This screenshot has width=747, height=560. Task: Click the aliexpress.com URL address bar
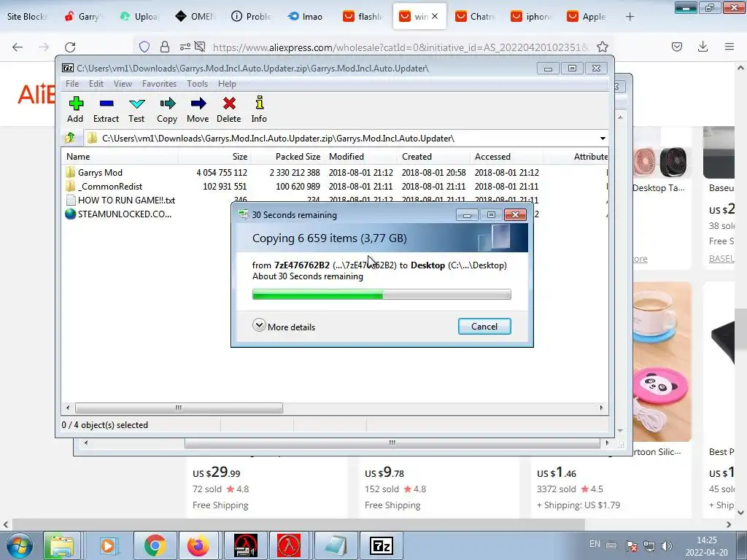(x=400, y=47)
